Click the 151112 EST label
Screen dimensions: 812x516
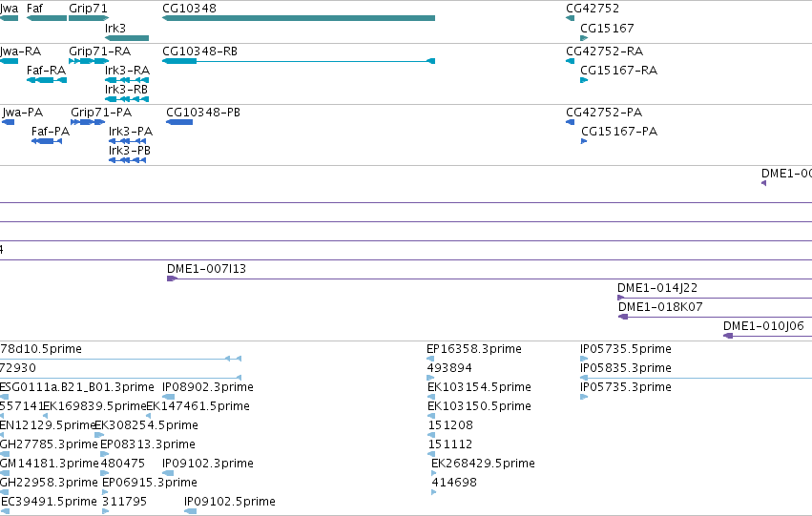(x=450, y=444)
